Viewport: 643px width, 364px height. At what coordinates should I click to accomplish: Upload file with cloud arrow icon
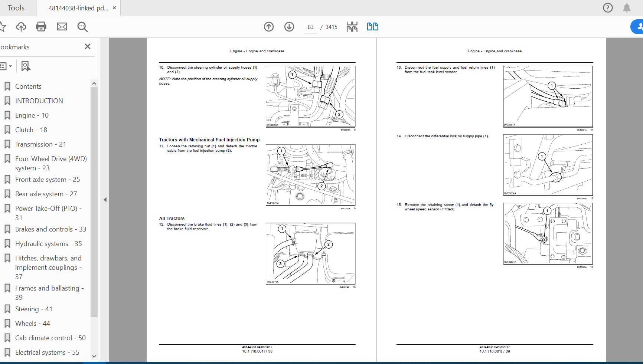[21, 27]
